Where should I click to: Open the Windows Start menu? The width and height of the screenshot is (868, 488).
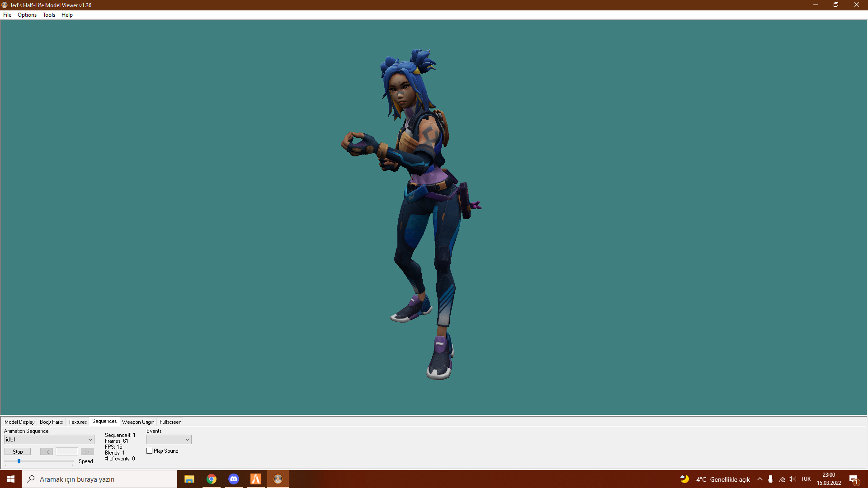pyautogui.click(x=11, y=479)
